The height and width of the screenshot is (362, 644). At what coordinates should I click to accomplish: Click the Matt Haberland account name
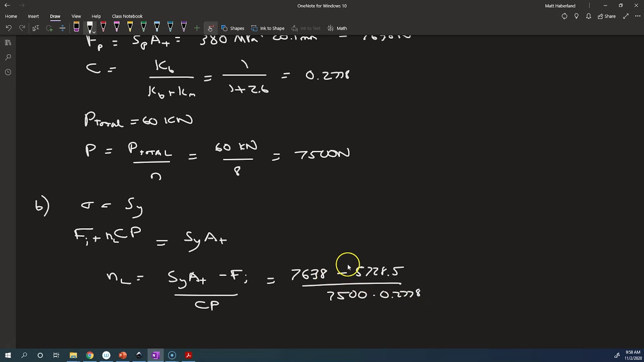coord(560,6)
